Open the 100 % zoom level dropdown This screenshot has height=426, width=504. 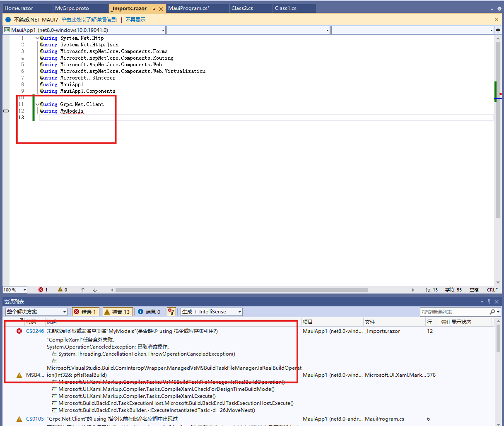(x=15, y=290)
